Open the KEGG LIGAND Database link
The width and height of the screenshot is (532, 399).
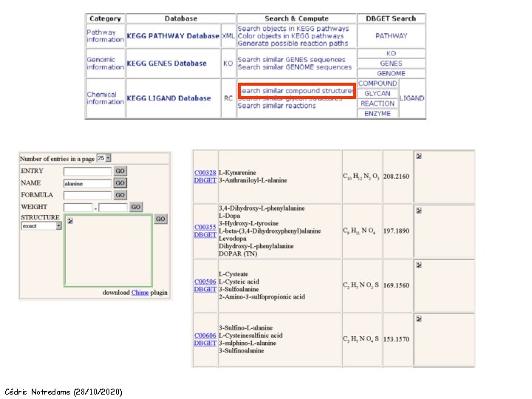[x=169, y=98]
